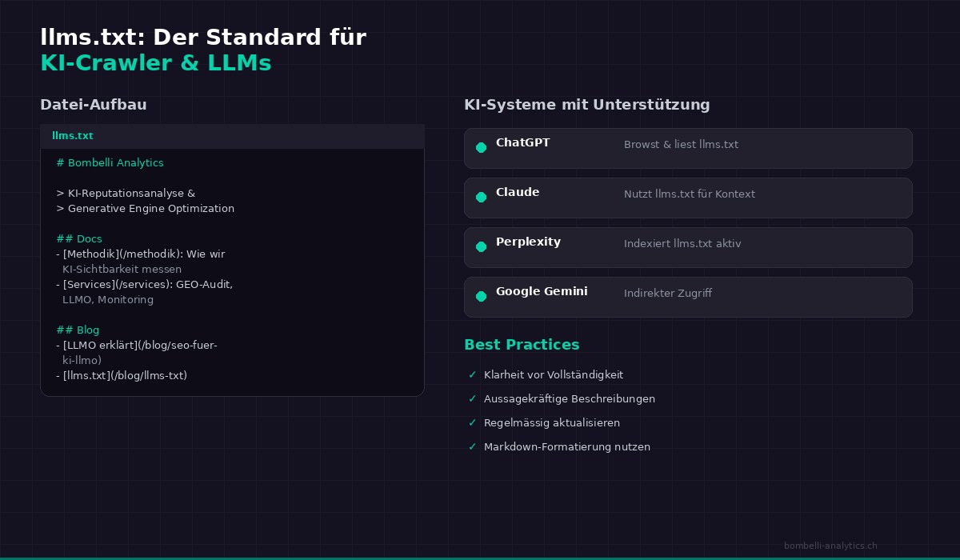
Task: Click the checkmark beside Markdown-Formatierung nutzen
Action: [472, 446]
